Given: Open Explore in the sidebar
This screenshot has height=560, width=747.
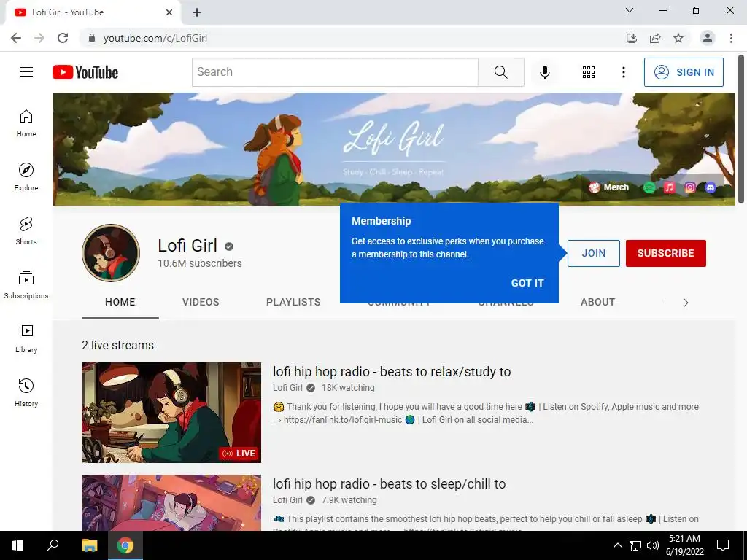Looking at the screenshot, I should tap(26, 177).
